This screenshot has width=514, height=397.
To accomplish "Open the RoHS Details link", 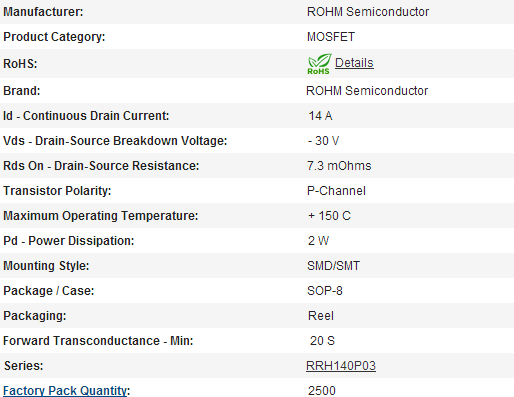I will pos(354,63).
